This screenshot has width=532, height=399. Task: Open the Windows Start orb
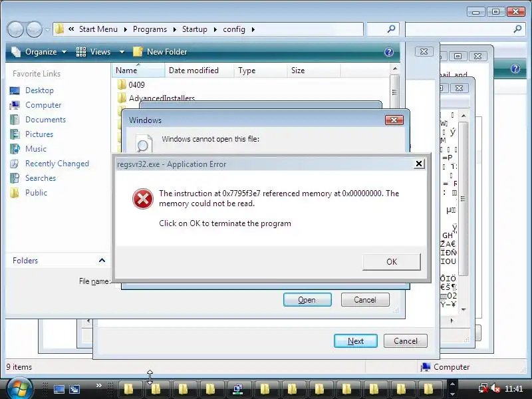pyautogui.click(x=19, y=388)
